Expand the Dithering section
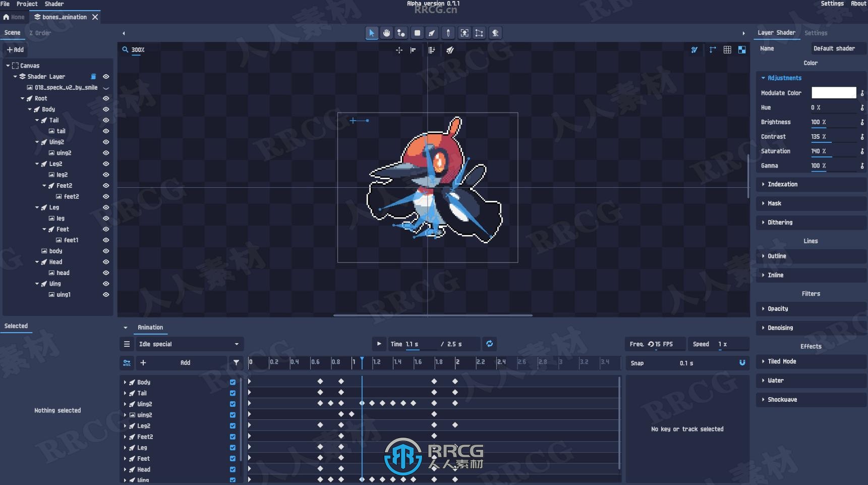The width and height of the screenshot is (868, 485). click(x=811, y=223)
